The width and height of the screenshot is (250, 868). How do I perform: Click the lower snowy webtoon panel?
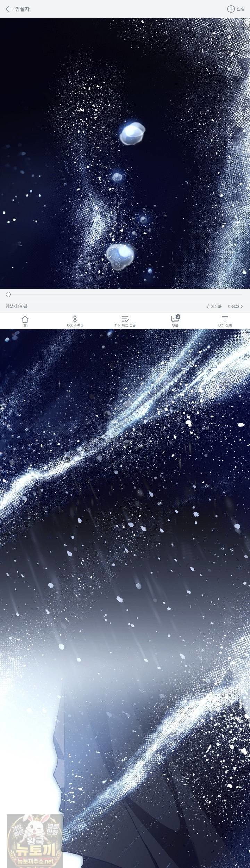point(125,599)
